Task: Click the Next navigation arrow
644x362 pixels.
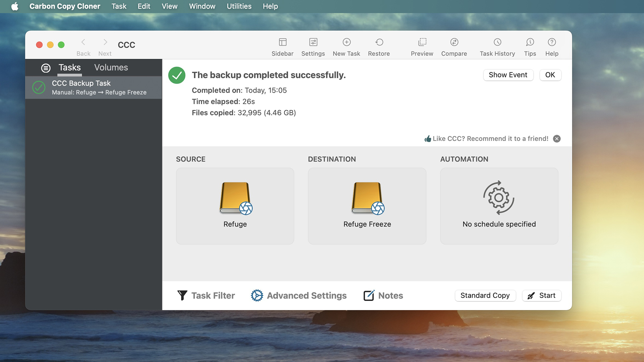Action: click(105, 42)
